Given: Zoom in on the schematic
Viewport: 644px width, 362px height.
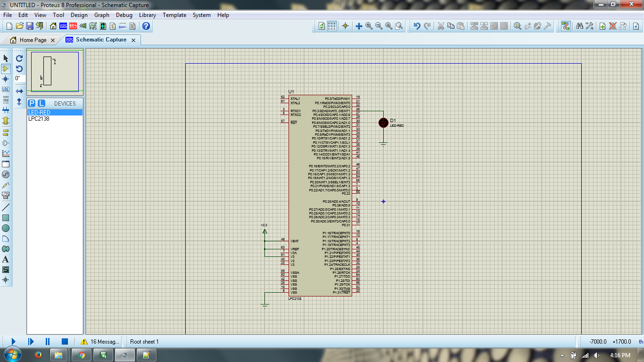Looking at the screenshot, I should 369,26.
